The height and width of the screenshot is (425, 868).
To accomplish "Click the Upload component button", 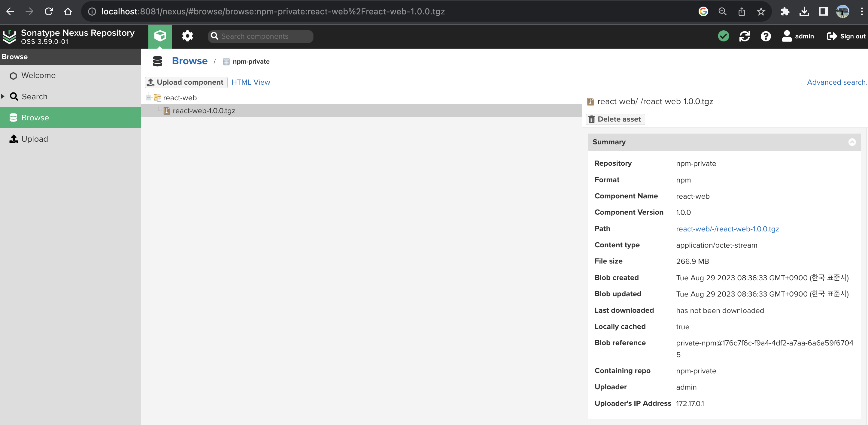I will (186, 82).
